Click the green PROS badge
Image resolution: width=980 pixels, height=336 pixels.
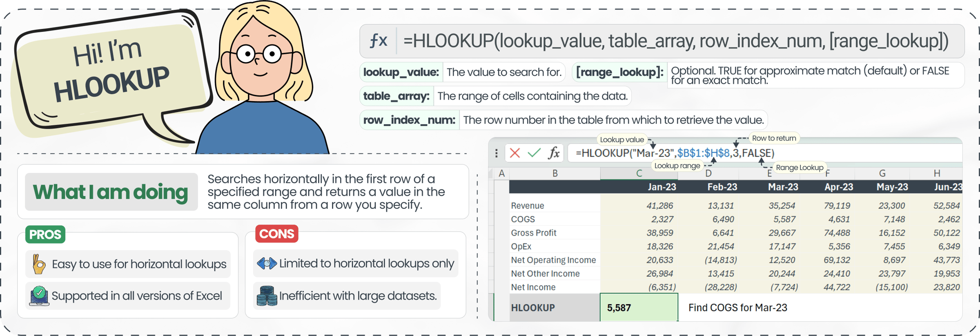45,234
